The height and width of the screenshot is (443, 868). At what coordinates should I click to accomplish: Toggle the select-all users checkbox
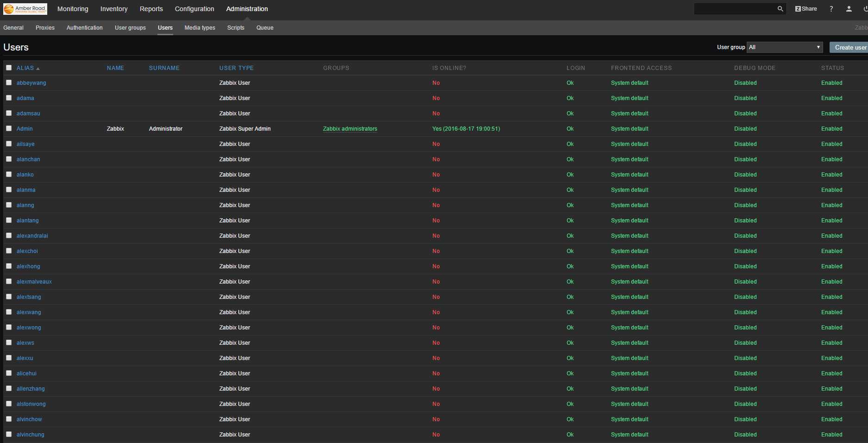coord(9,68)
